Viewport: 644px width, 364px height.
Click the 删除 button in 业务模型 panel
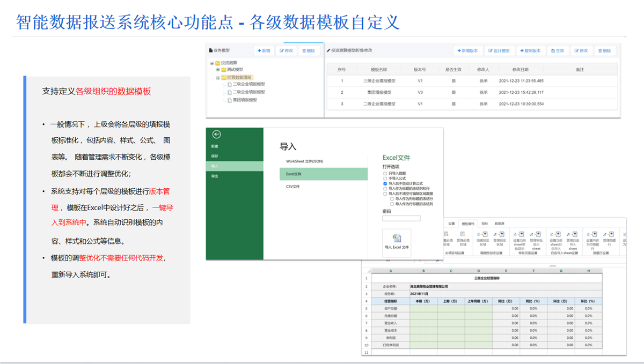coord(309,50)
